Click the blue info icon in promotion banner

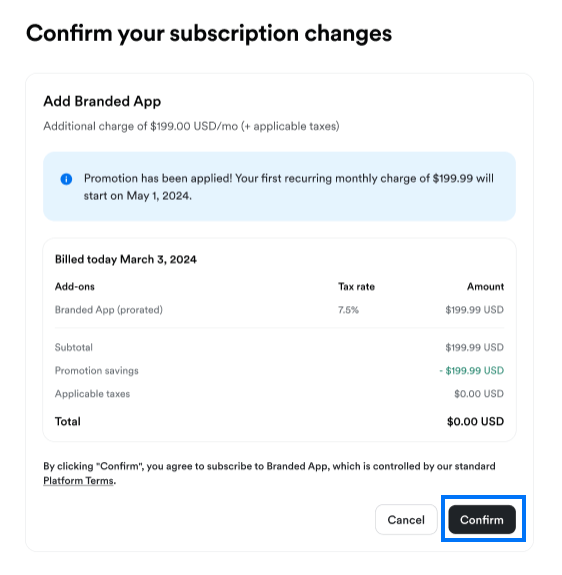click(x=66, y=179)
